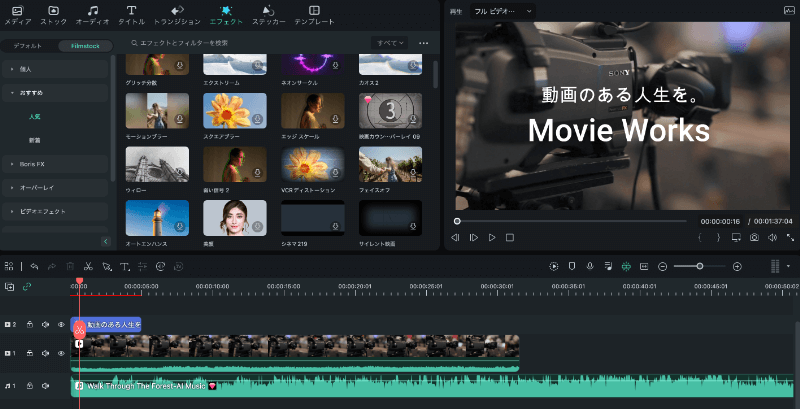The image size is (800, 409).
Task: Select the text tool in timeline toolbar
Action: (x=124, y=267)
